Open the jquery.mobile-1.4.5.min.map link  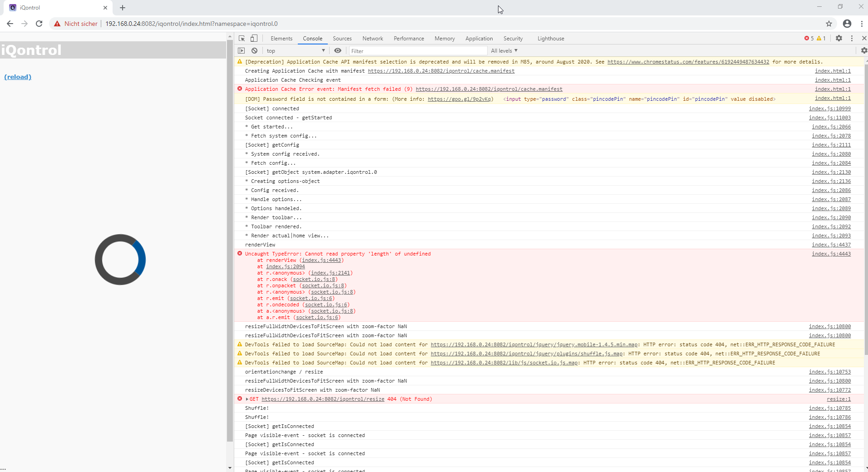pos(534,344)
